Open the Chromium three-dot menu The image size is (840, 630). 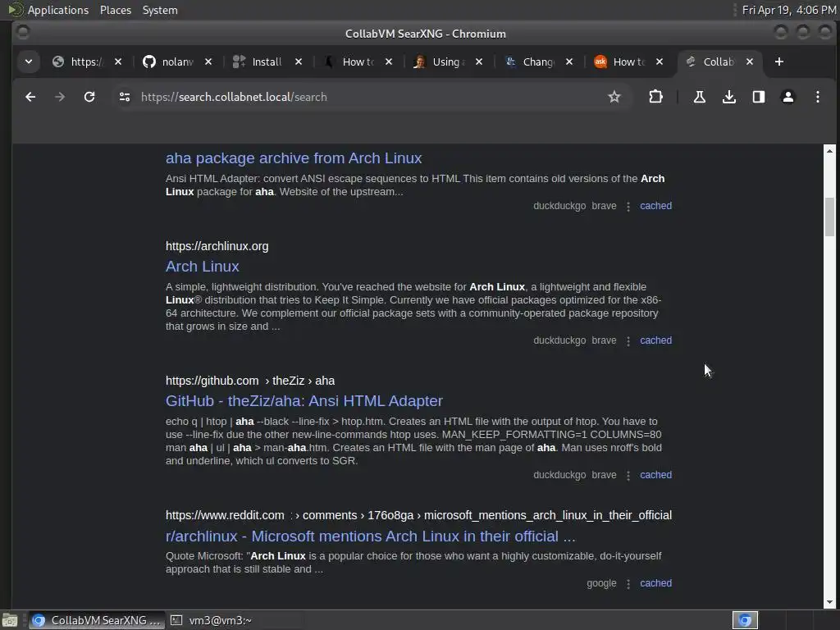pyautogui.click(x=818, y=97)
